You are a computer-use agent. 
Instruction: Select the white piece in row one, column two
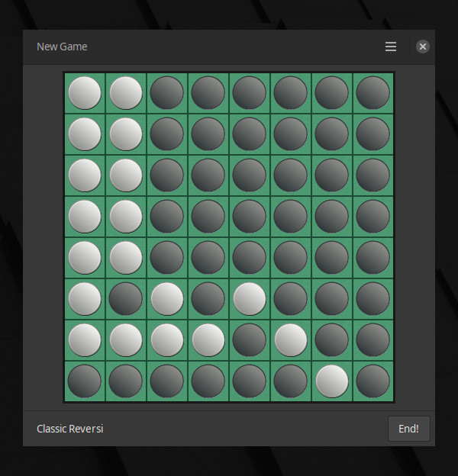(x=126, y=93)
